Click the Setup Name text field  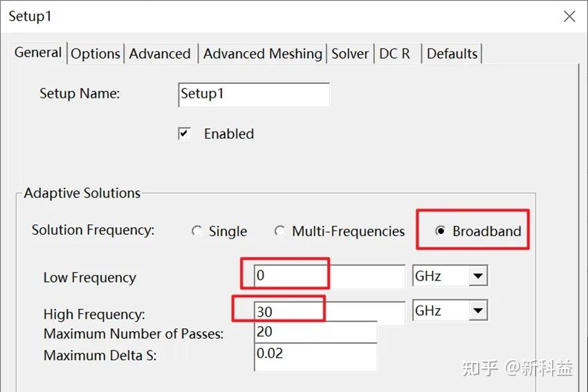tap(254, 95)
